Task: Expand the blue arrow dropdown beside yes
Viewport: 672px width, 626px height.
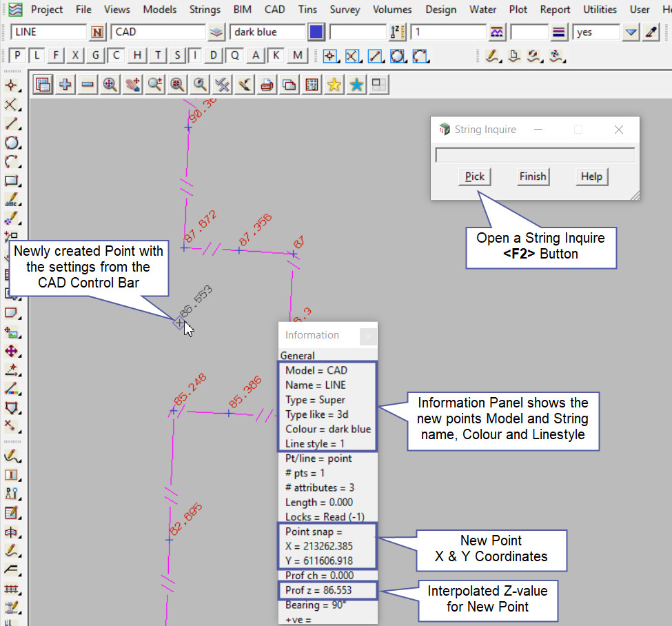Action: point(631,32)
